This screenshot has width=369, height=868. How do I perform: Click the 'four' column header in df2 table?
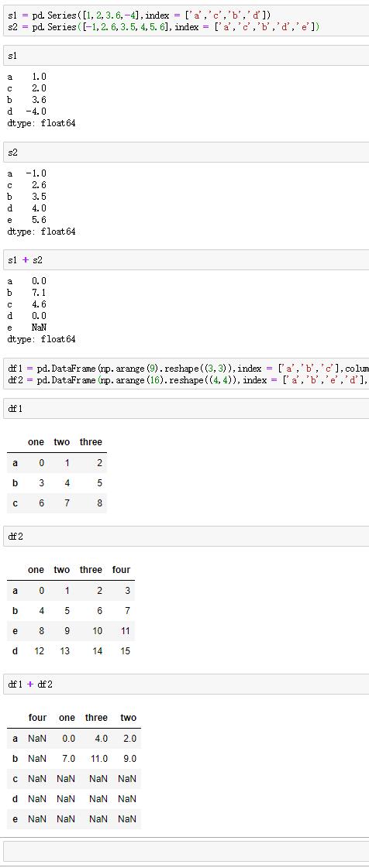coord(121,570)
